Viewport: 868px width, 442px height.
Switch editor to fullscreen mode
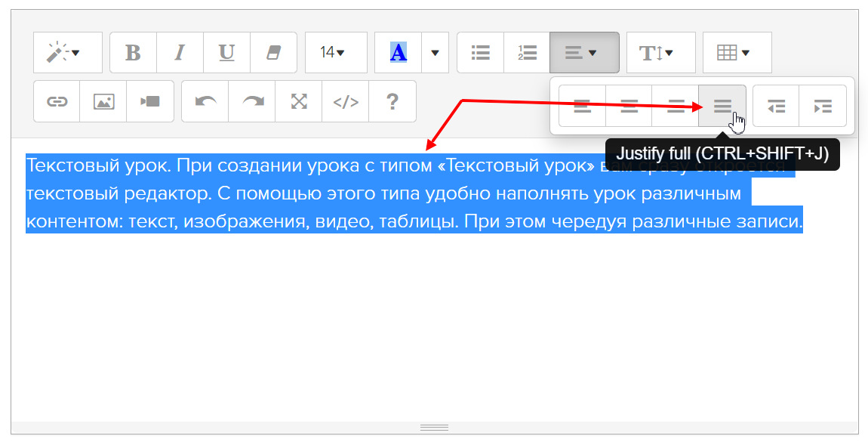click(x=299, y=101)
